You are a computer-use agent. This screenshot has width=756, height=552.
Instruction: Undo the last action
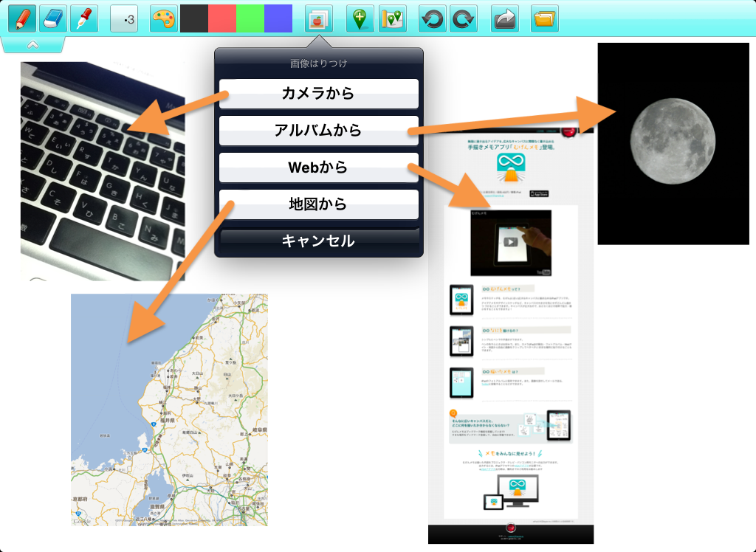(x=432, y=18)
